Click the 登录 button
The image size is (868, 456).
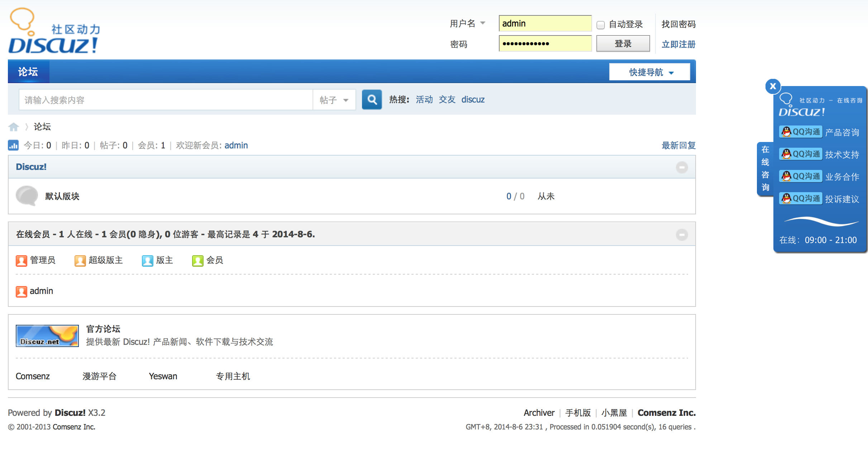(623, 43)
